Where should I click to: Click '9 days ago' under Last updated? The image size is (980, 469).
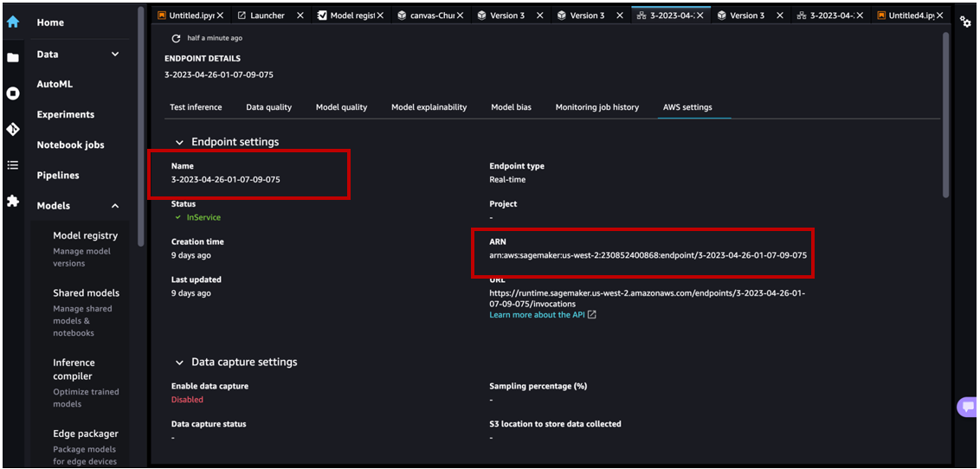tap(190, 292)
